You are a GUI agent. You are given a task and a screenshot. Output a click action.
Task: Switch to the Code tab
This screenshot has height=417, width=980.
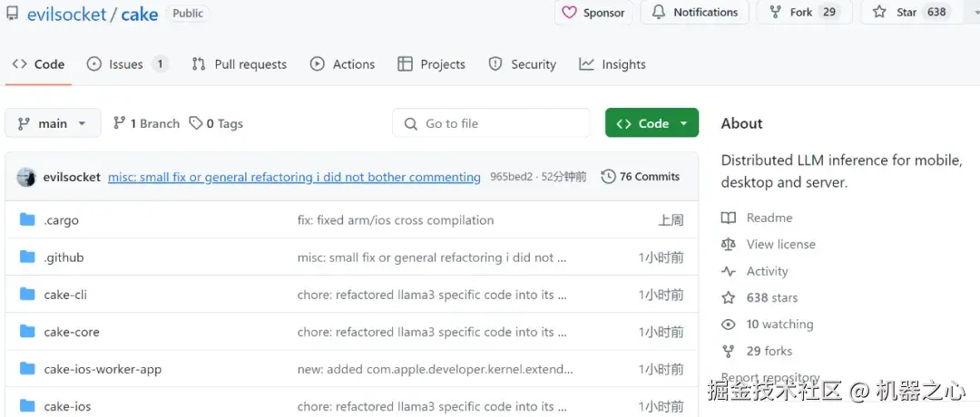[38, 64]
